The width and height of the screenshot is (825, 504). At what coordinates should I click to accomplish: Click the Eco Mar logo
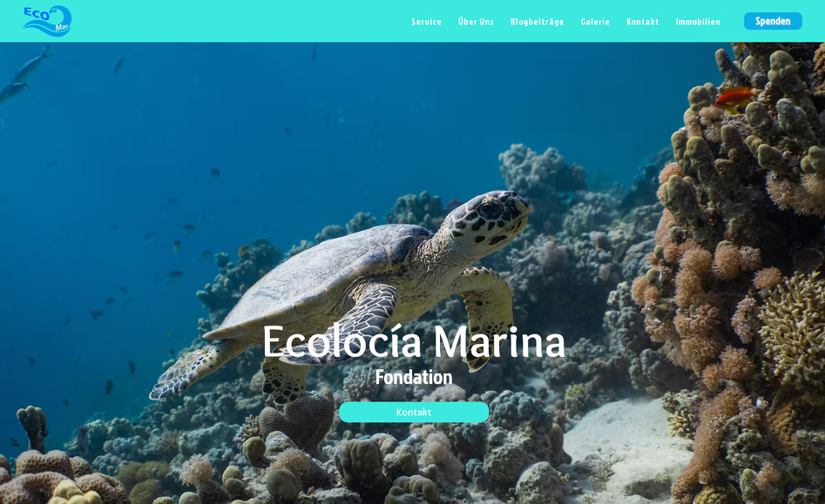coord(47,21)
